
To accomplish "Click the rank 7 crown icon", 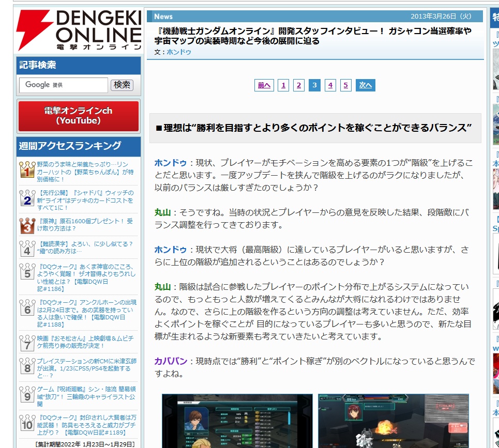I will coord(27,343).
